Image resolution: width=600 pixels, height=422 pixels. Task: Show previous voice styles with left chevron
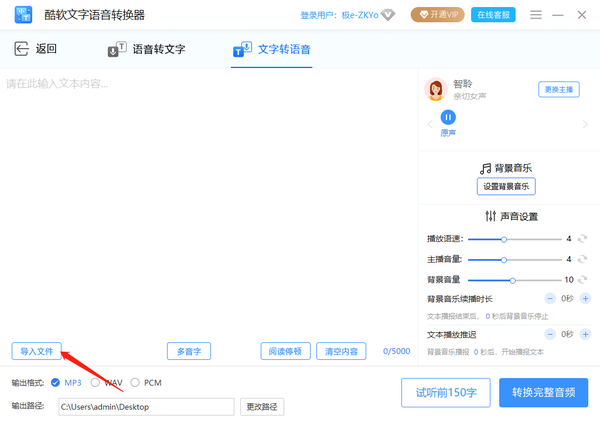tap(430, 124)
